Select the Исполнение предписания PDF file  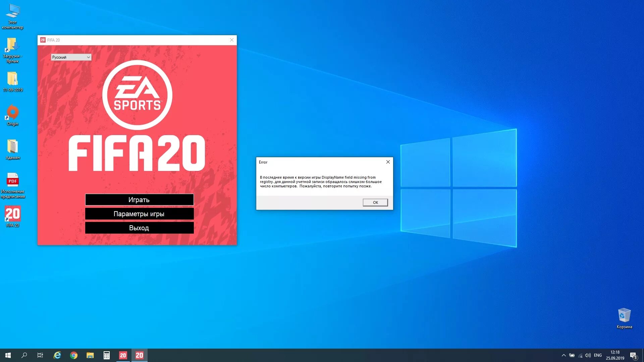13,186
